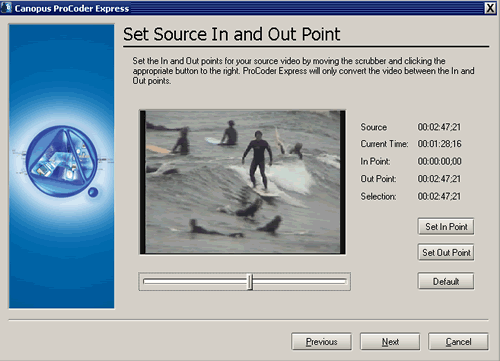
Task: Click the 'Current Time:' label
Action: click(384, 144)
